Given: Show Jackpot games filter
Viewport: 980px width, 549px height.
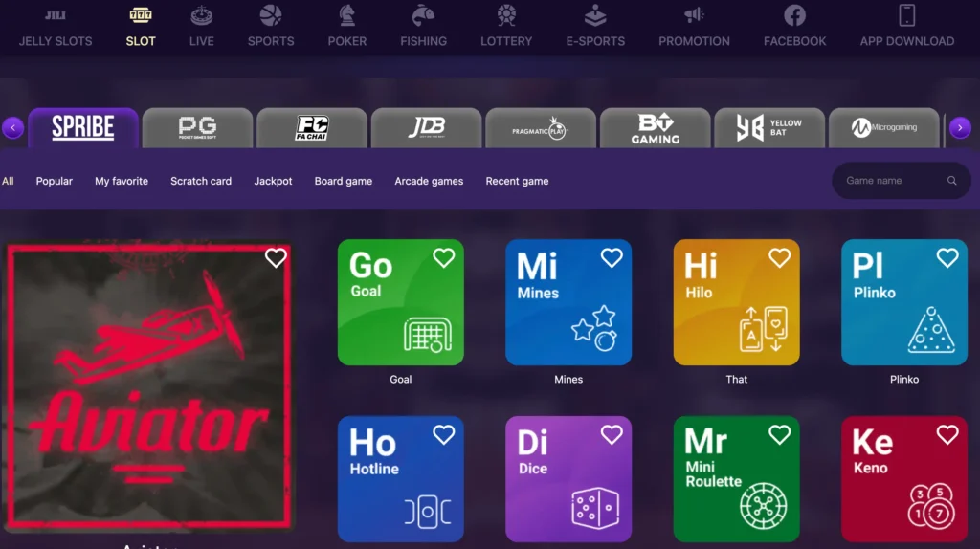Looking at the screenshot, I should [x=273, y=181].
